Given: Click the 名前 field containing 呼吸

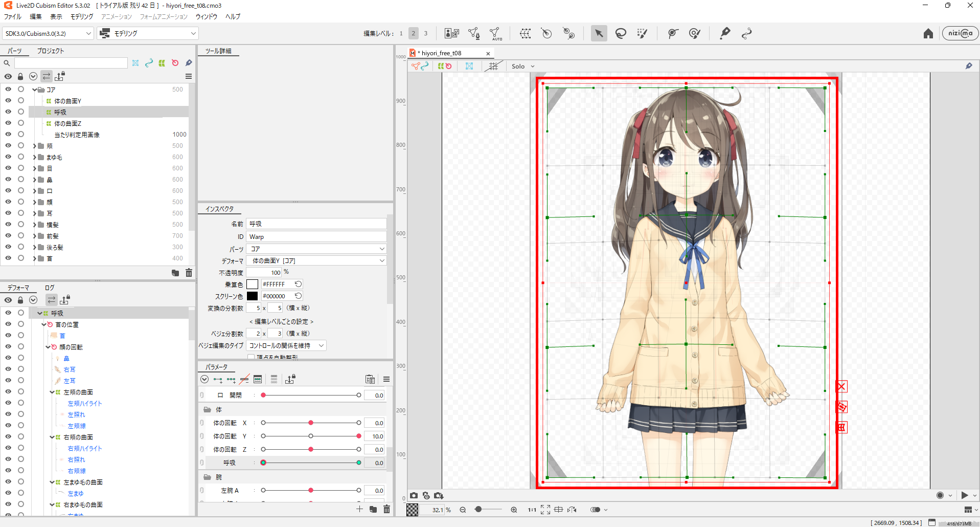Looking at the screenshot, I should click(316, 224).
